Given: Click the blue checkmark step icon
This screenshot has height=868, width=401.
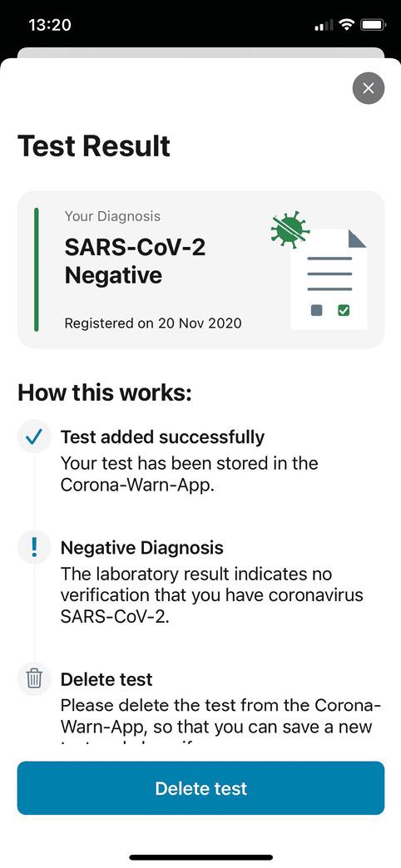Looking at the screenshot, I should [34, 436].
